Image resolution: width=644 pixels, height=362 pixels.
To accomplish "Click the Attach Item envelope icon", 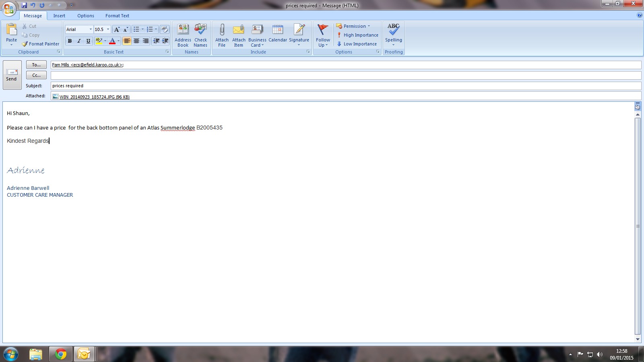I will 239,30.
